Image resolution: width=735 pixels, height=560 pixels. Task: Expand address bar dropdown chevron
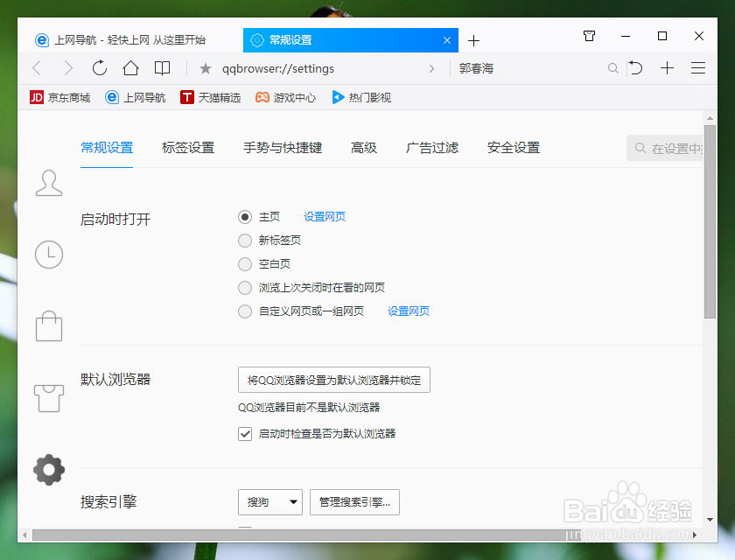pos(431,69)
